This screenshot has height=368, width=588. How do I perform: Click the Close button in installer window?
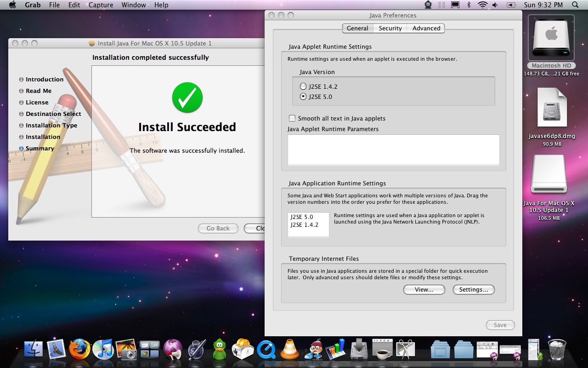point(254,228)
